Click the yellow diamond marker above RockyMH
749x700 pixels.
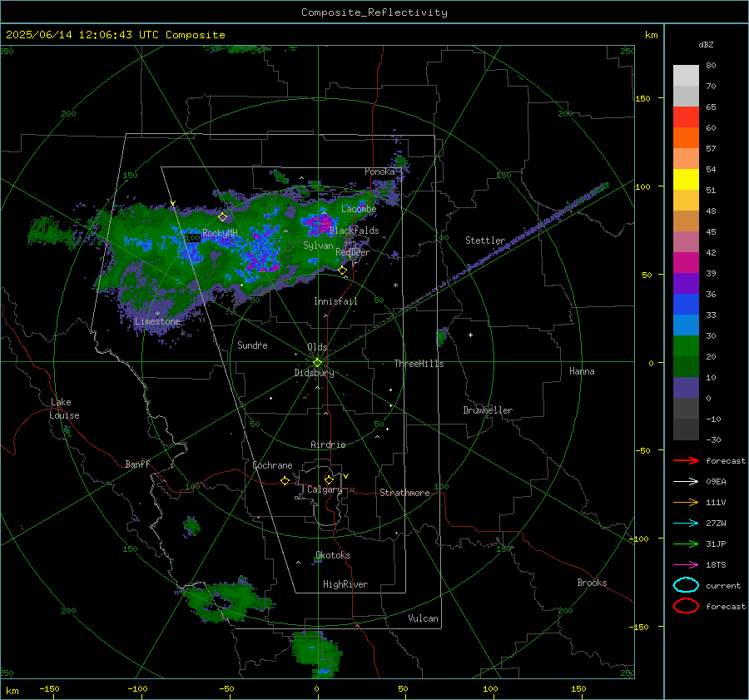[x=222, y=217]
